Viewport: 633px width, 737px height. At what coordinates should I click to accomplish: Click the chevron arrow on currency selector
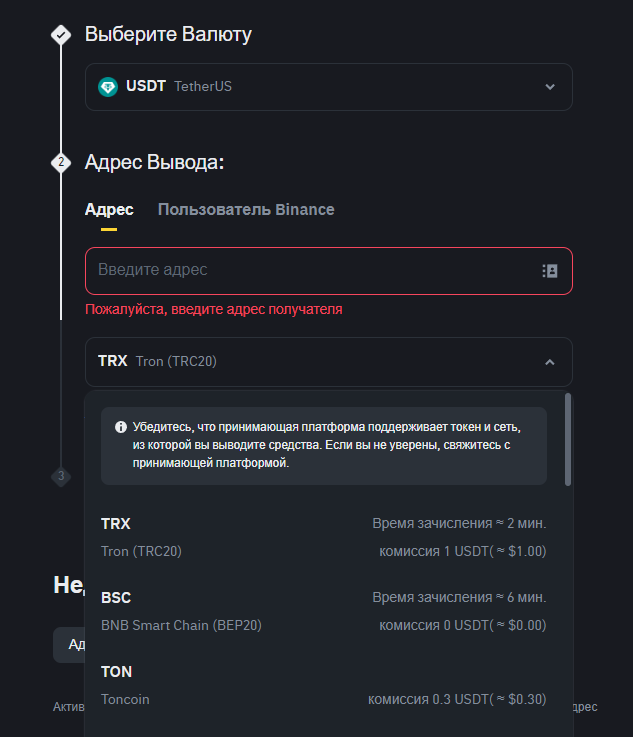click(x=549, y=87)
